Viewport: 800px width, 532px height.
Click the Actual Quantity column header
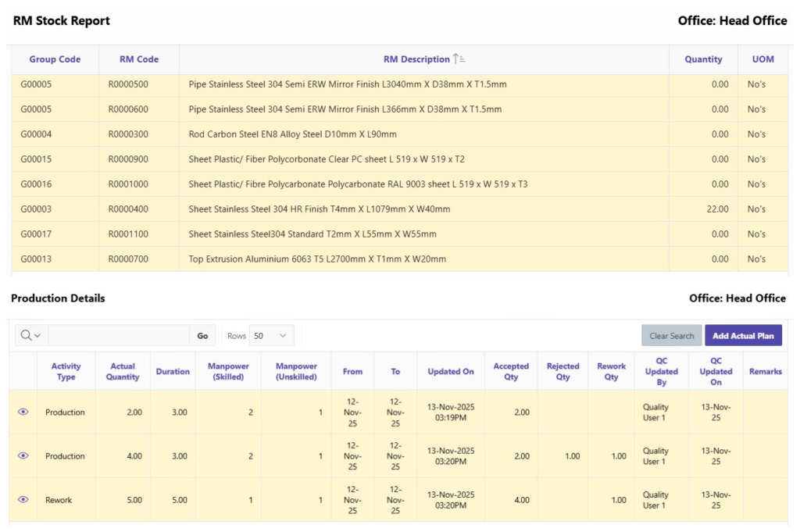[123, 371]
